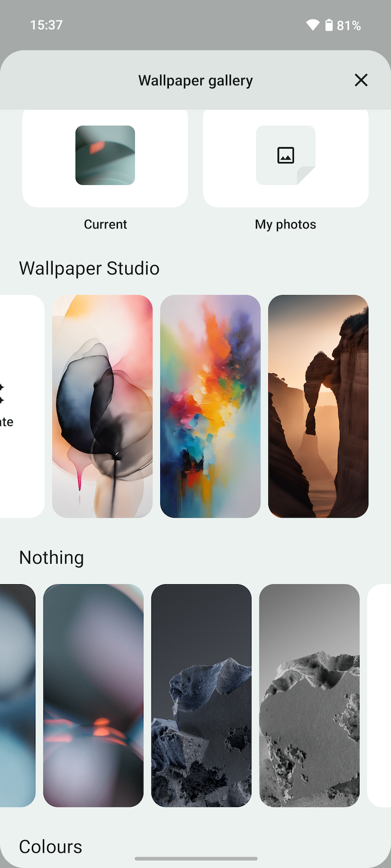391x868 pixels.
Task: Open the partially visible white Nothing wallpaper
Action: click(380, 695)
